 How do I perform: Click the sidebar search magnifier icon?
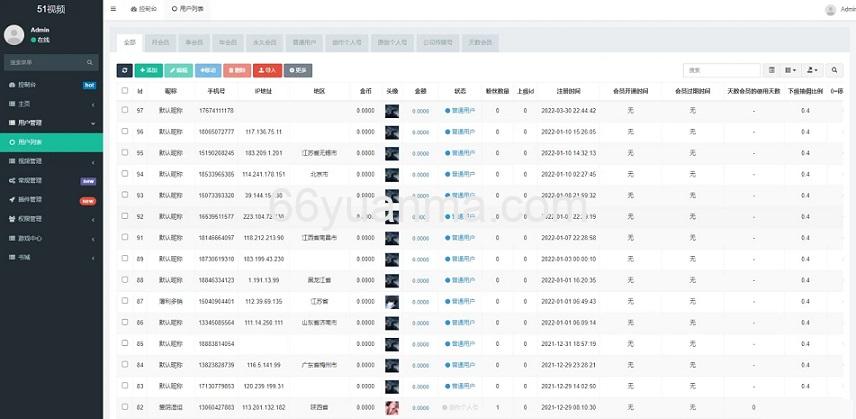(x=90, y=62)
